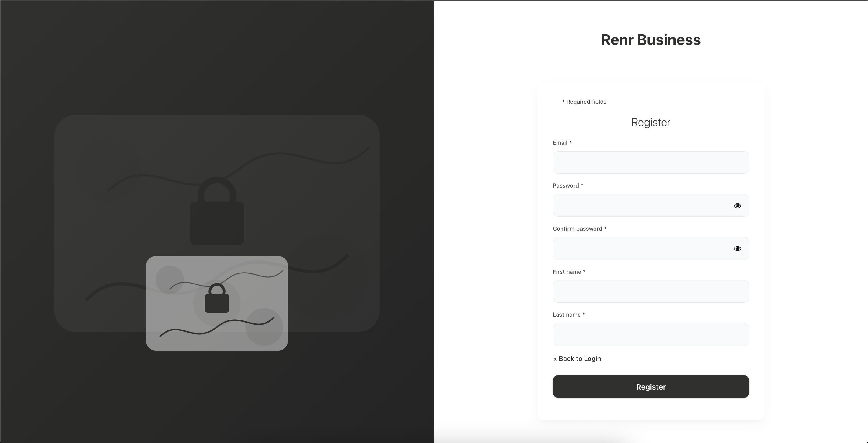Submit the form with the Register button
868x443 pixels.
click(651, 386)
